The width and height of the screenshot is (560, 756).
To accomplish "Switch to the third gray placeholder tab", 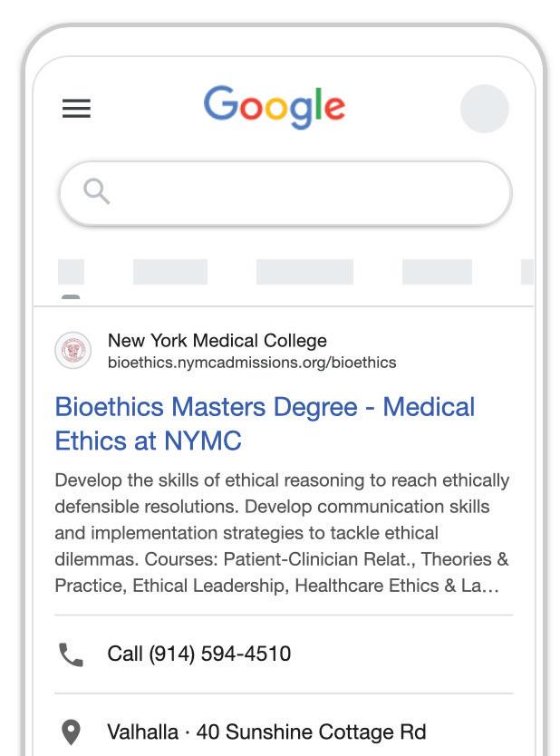I will point(304,272).
